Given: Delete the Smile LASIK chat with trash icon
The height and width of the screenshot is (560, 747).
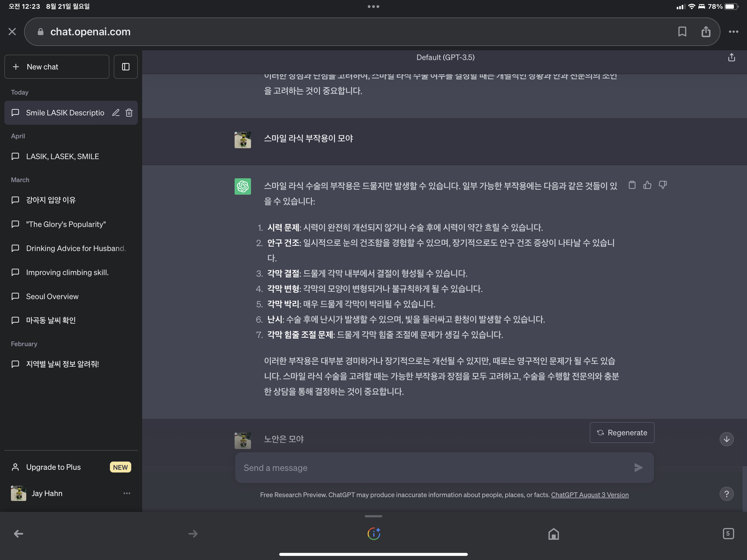Looking at the screenshot, I should click(x=129, y=112).
